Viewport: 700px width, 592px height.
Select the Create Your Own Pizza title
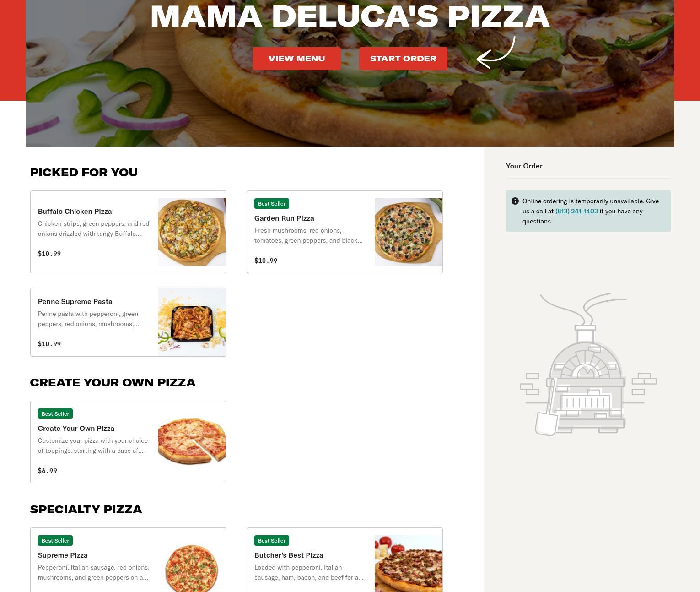[76, 428]
